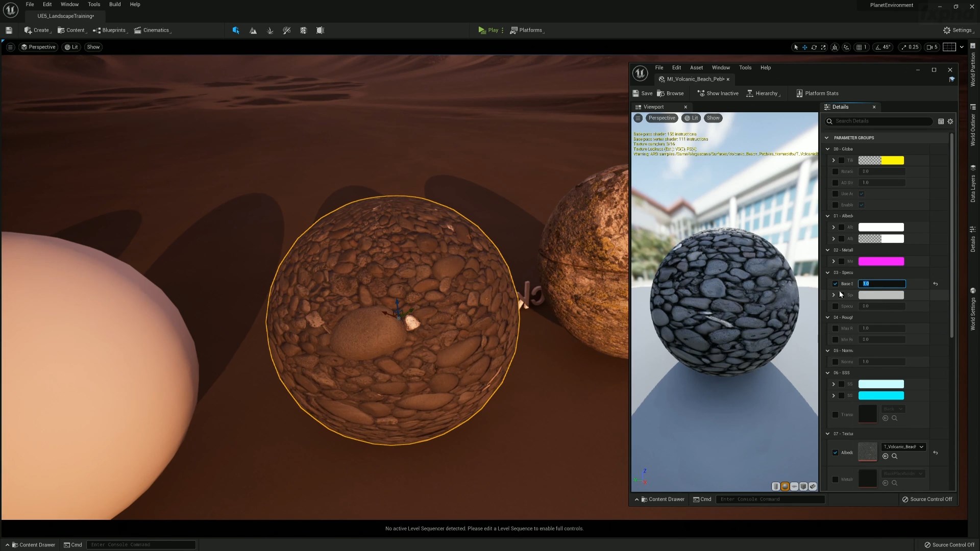Collapse the PARAMETER GROUPS section
This screenshot has height=551, width=980.
coord(827,138)
